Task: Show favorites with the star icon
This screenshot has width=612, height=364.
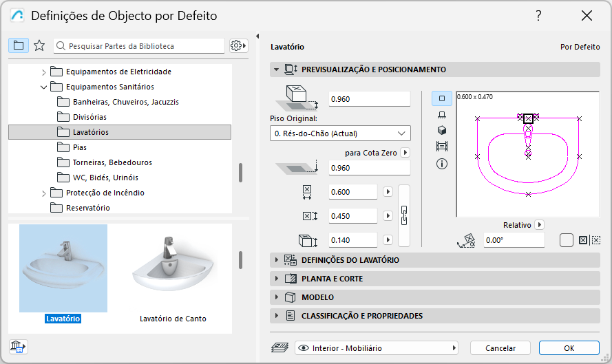Action: point(39,45)
